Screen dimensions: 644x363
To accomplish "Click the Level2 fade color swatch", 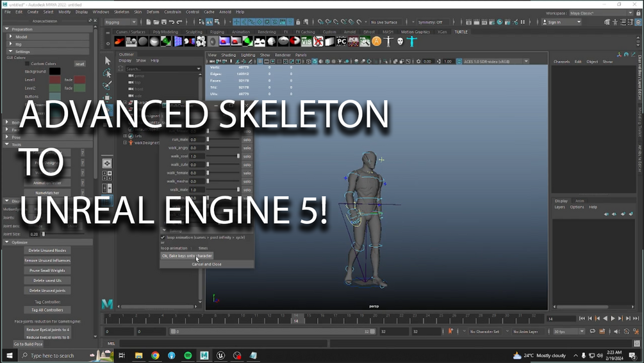I will [79, 88].
